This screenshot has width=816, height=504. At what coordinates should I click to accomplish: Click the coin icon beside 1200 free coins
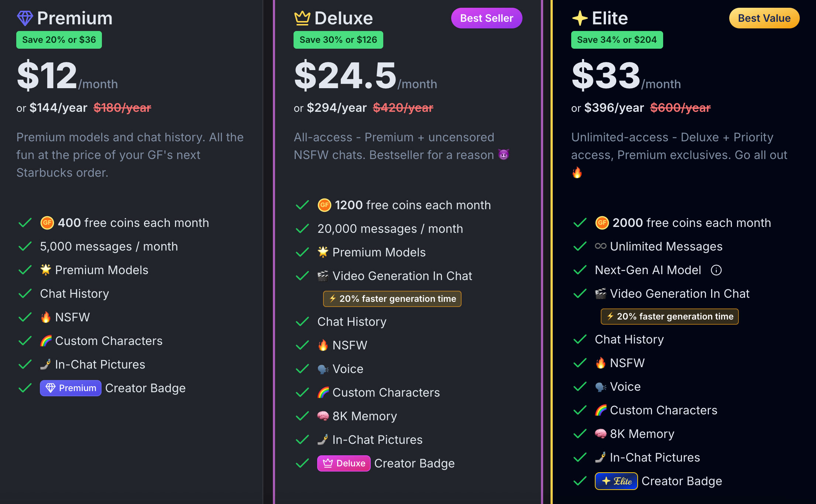[x=324, y=206]
